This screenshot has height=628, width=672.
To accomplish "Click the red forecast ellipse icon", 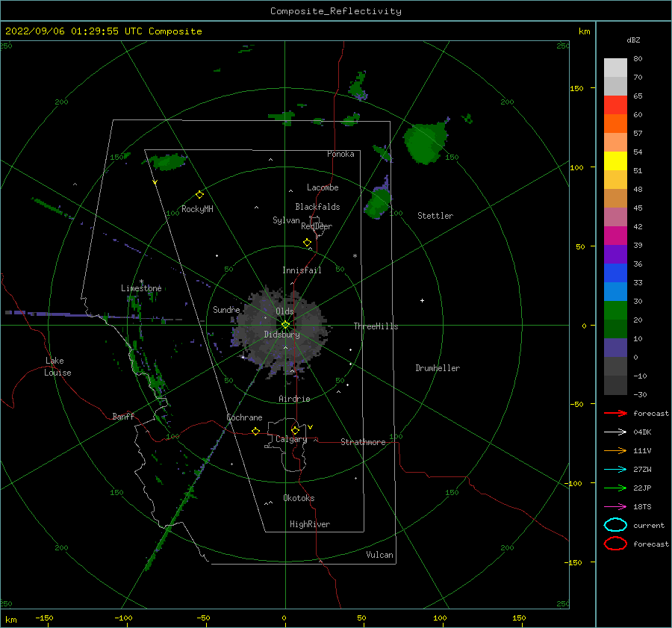I will tap(615, 544).
